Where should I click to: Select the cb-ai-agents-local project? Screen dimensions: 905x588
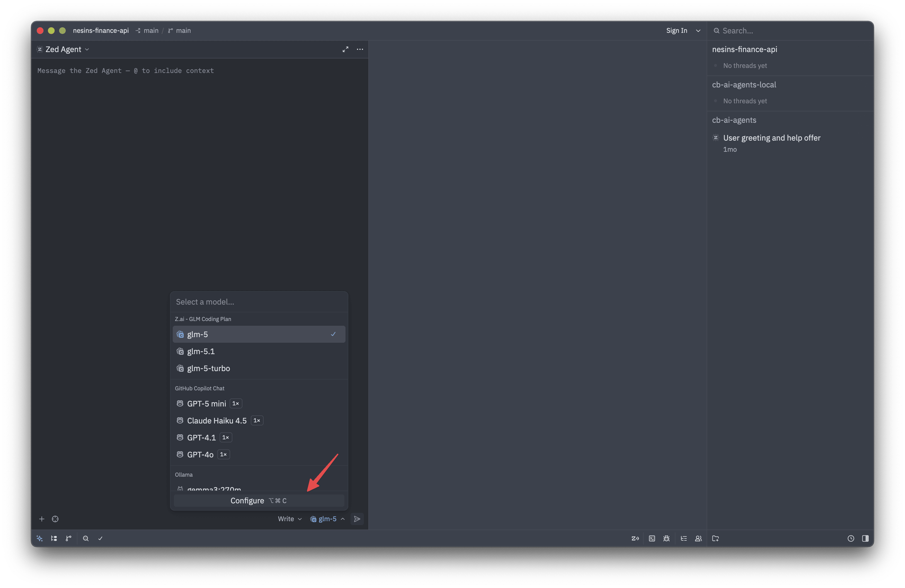pyautogui.click(x=744, y=85)
